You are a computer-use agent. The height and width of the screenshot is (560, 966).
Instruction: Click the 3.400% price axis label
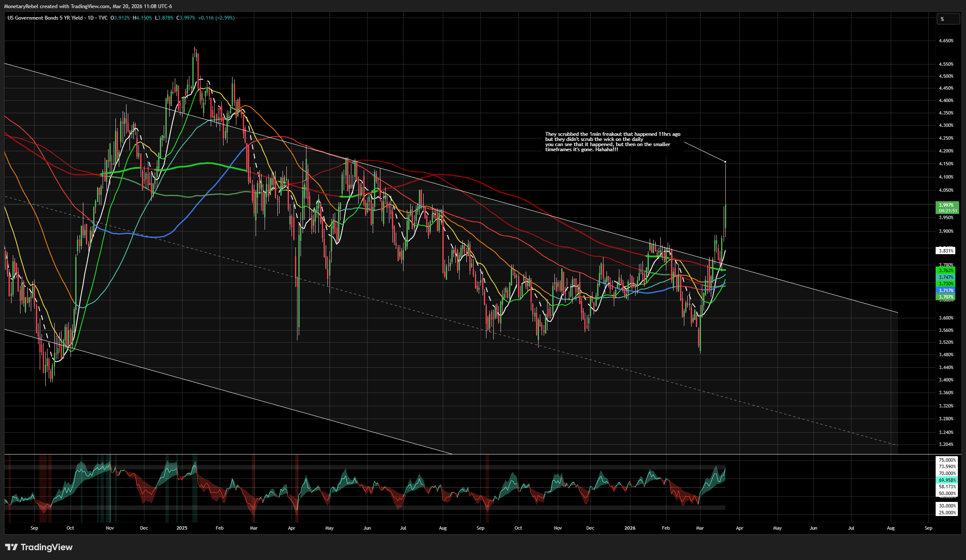click(x=946, y=380)
